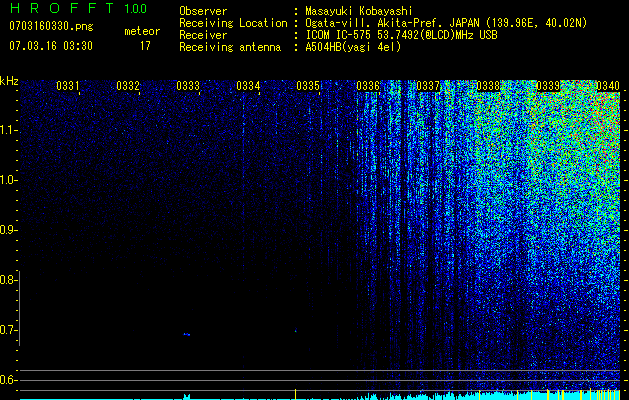Click the meteor echo blip after 0333
This screenshot has height=400, width=629.
[187, 334]
